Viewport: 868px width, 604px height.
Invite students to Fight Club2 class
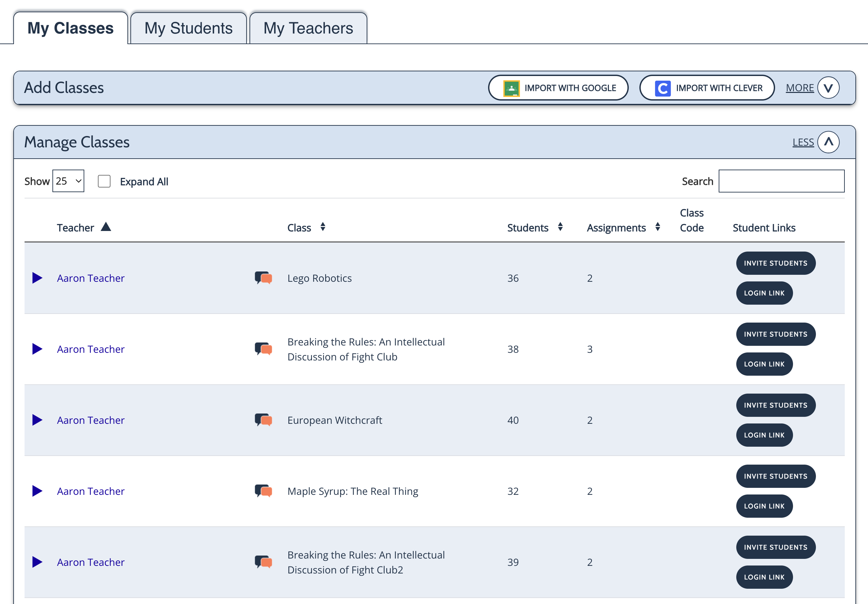click(776, 547)
